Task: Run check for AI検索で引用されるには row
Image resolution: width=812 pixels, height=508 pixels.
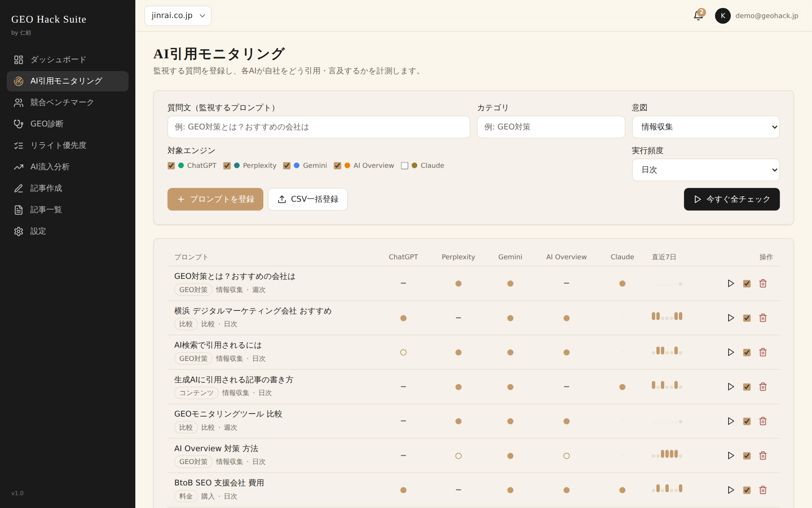Action: (x=731, y=352)
